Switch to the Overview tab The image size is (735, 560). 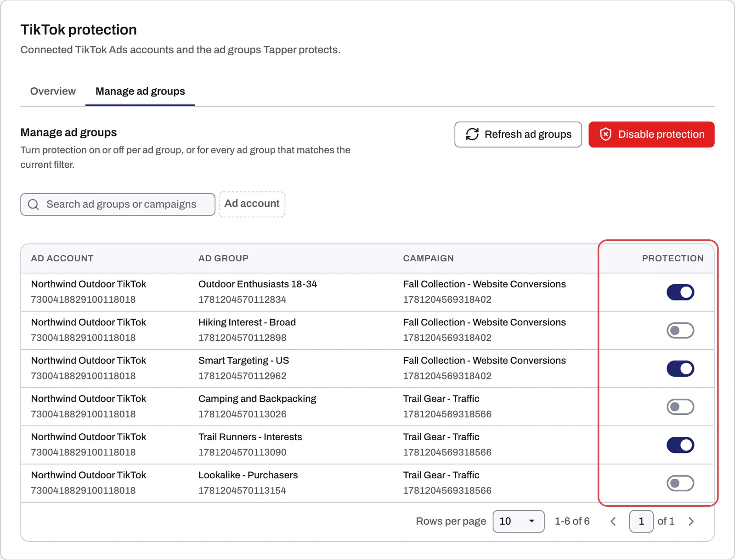coord(53,91)
